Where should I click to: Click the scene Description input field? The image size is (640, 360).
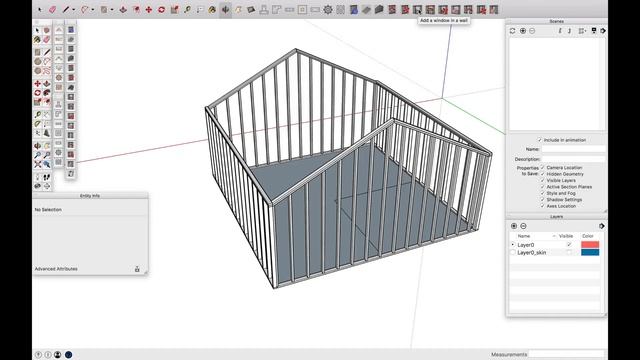(x=574, y=159)
